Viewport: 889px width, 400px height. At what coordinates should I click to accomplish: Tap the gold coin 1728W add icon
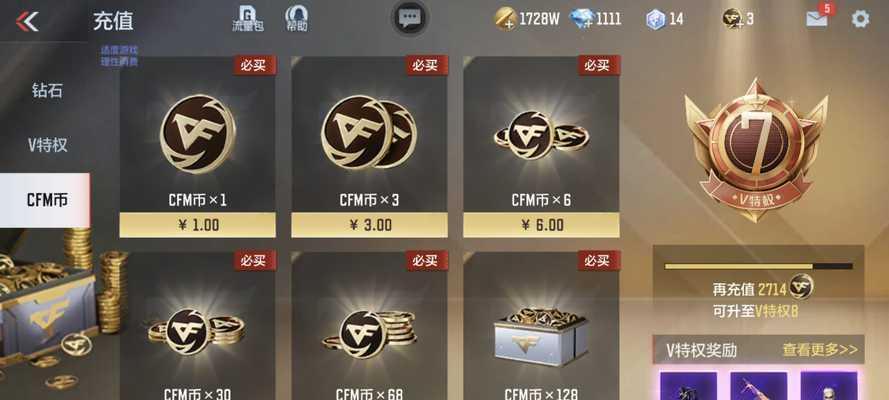pyautogui.click(x=505, y=19)
